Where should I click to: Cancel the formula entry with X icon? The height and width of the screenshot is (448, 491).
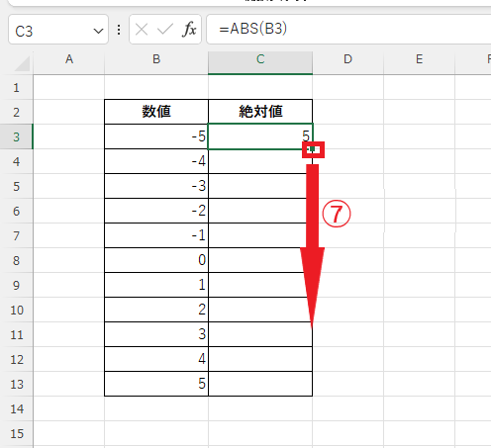142,30
